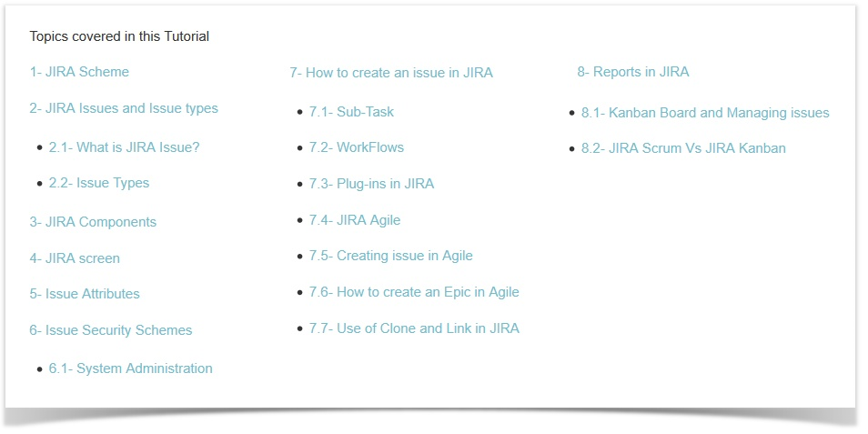Image resolution: width=868 pixels, height=434 pixels.
Task: Select 6.1- System Administration link
Action: [x=131, y=368]
